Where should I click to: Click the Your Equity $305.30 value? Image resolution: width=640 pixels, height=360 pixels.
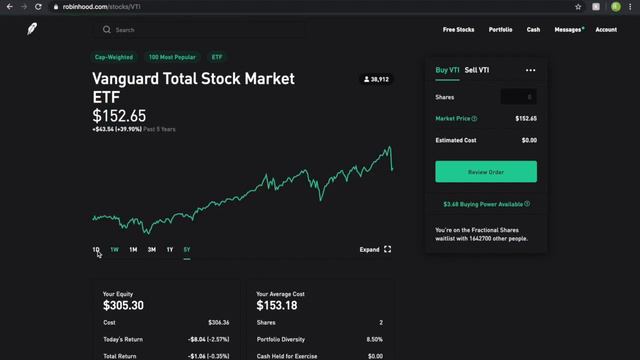click(123, 305)
